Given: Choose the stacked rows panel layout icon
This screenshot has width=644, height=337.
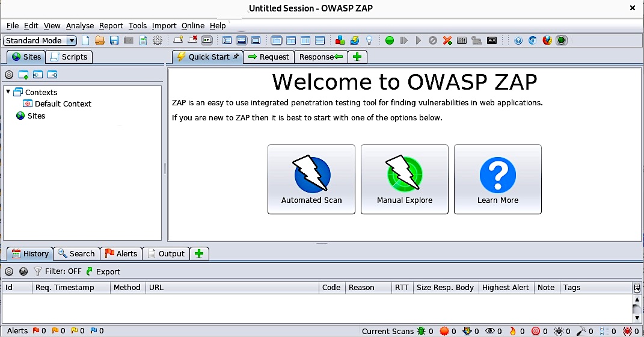Looking at the screenshot, I should click(320, 40).
